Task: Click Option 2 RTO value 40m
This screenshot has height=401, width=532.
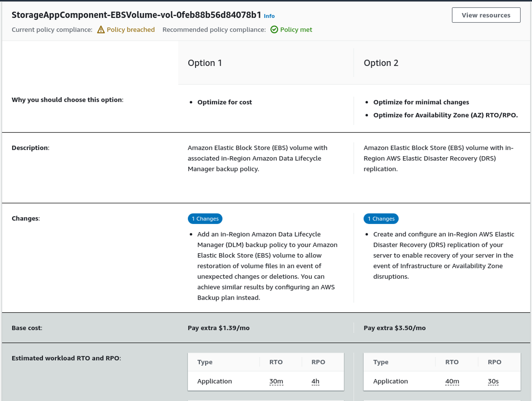Action: coord(452,381)
